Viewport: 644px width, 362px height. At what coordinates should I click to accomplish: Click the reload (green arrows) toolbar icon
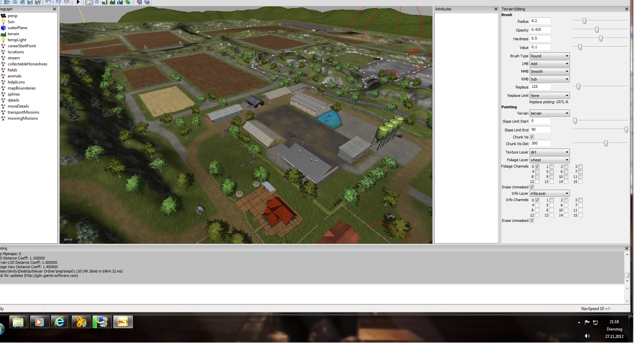[x=22, y=2]
